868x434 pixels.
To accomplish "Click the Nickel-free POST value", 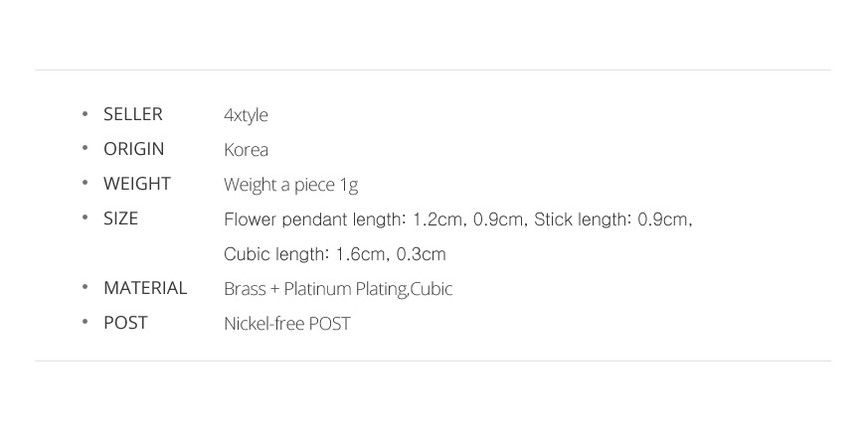I will click(286, 324).
